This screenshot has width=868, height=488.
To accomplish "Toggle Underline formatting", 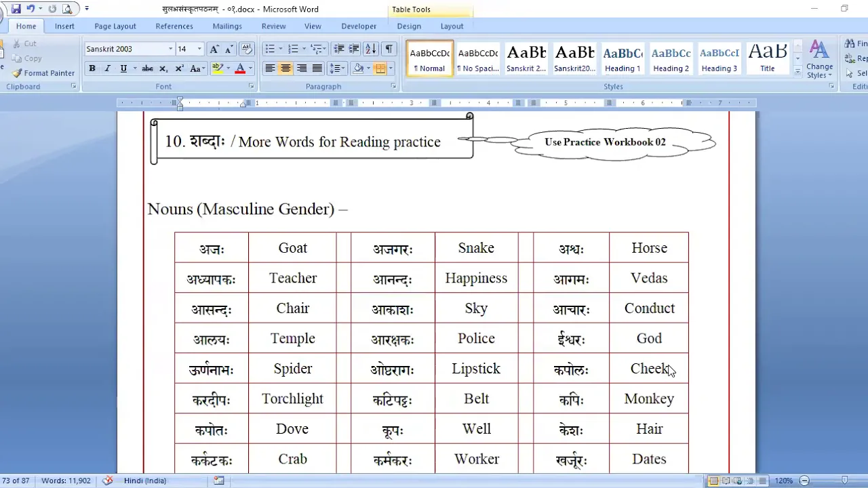I will pyautogui.click(x=123, y=68).
